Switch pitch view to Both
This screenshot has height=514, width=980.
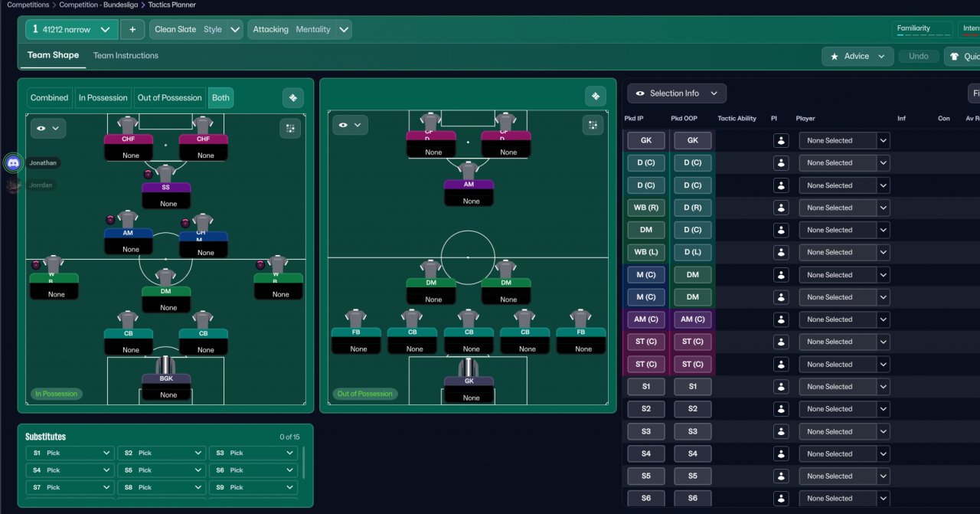click(x=220, y=97)
